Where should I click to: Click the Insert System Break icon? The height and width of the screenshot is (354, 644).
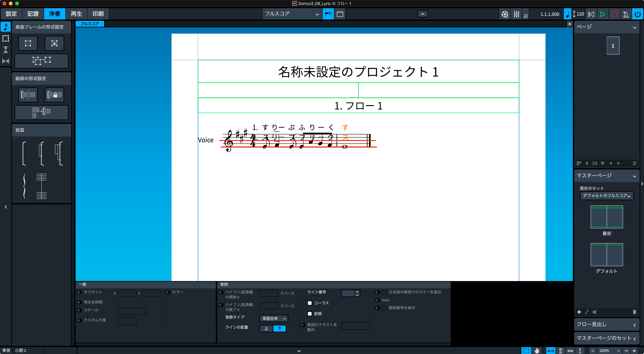point(28,95)
